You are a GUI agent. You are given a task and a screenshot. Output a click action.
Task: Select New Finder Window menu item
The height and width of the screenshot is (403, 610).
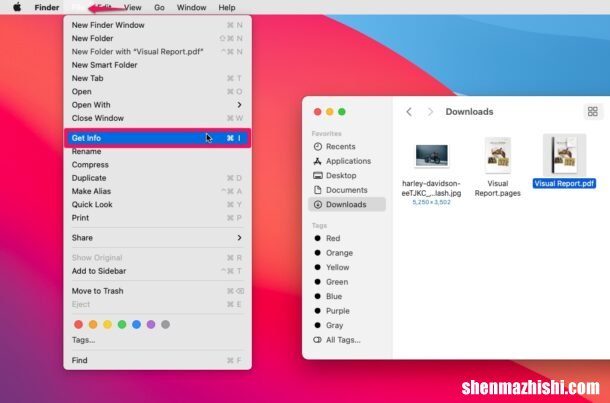tap(157, 25)
